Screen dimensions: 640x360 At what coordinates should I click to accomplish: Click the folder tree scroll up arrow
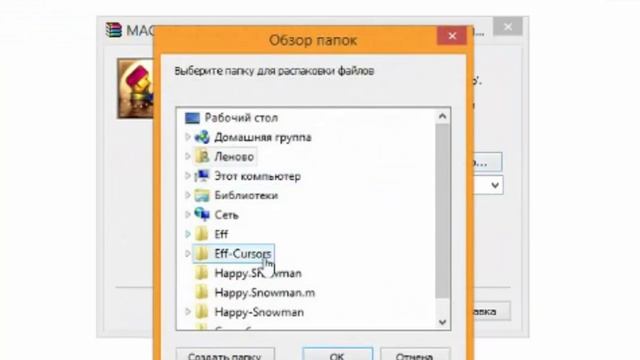[x=442, y=117]
